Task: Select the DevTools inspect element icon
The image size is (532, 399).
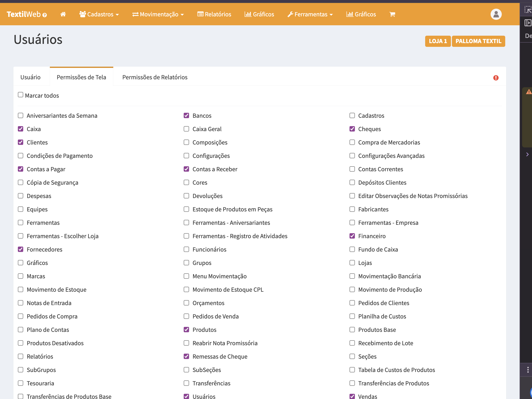Action: pos(528,10)
